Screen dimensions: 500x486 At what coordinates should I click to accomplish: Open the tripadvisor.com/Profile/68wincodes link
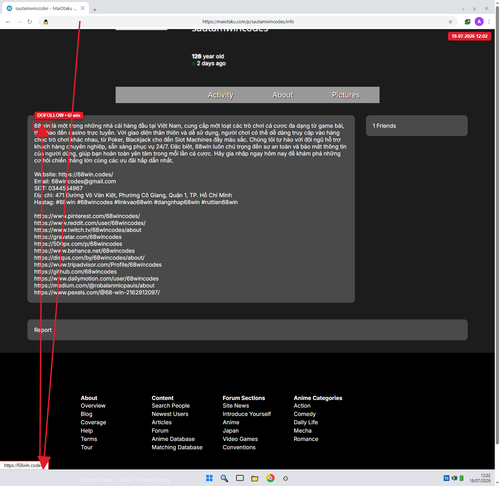[x=98, y=265]
